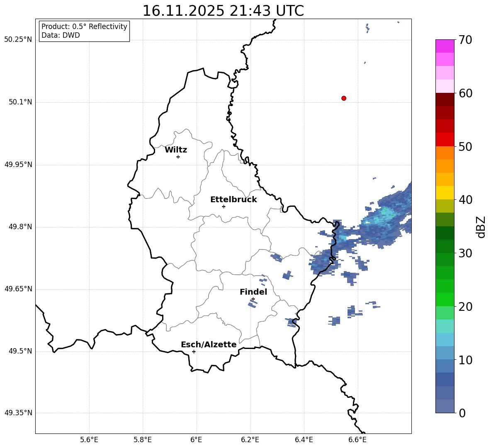
Task: Click the bright green swatch above 20
Action: pyautogui.click(x=445, y=299)
